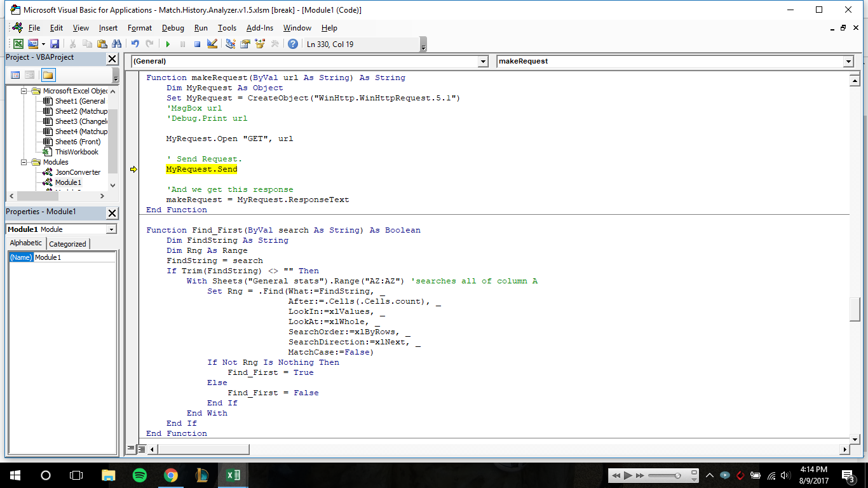
Task: Save the workbook with the floppy disk icon
Action: coord(55,44)
